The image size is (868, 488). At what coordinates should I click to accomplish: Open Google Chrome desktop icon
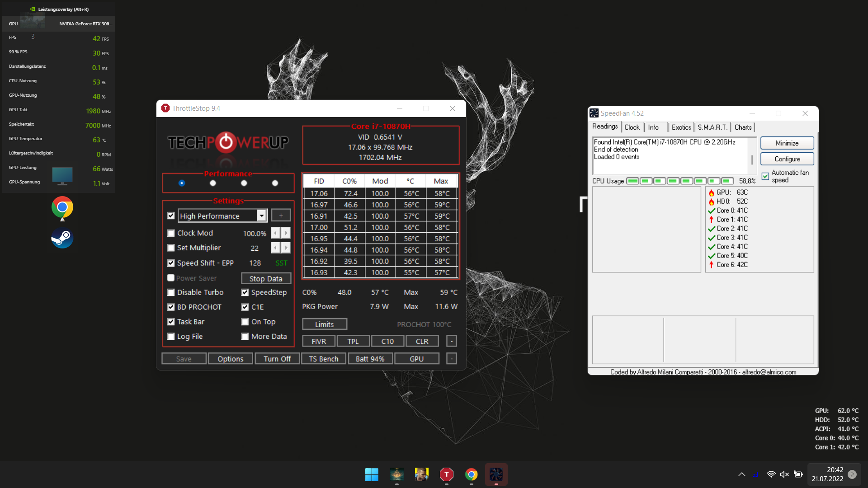pos(62,207)
